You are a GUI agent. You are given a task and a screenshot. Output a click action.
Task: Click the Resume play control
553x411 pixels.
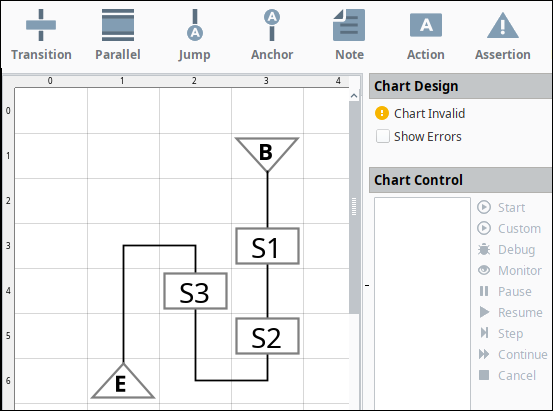[x=510, y=313]
